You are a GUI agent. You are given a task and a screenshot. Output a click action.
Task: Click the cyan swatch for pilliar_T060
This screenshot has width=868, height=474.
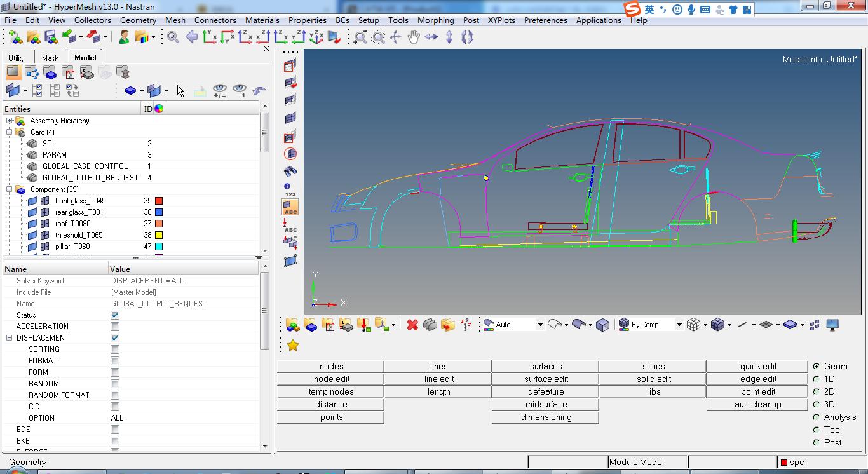click(x=159, y=247)
